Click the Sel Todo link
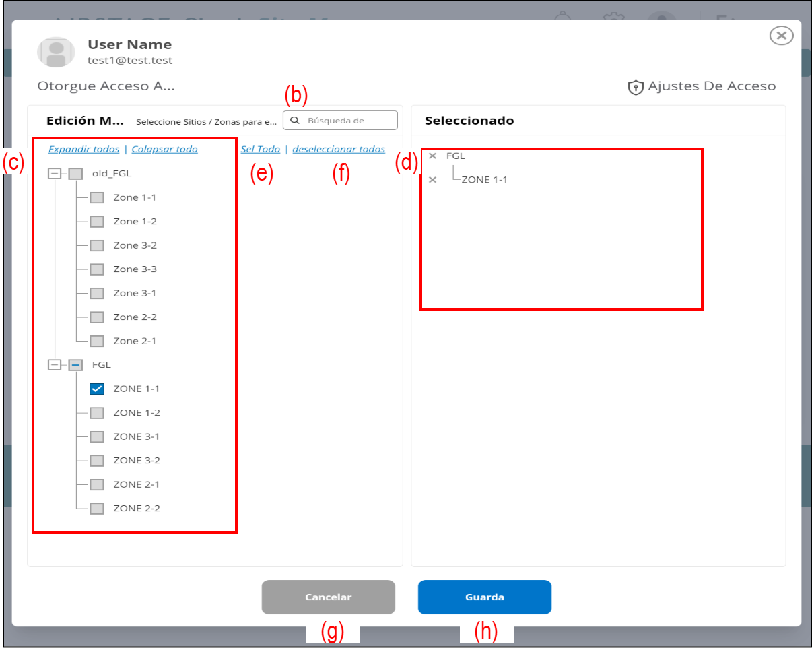 (261, 150)
